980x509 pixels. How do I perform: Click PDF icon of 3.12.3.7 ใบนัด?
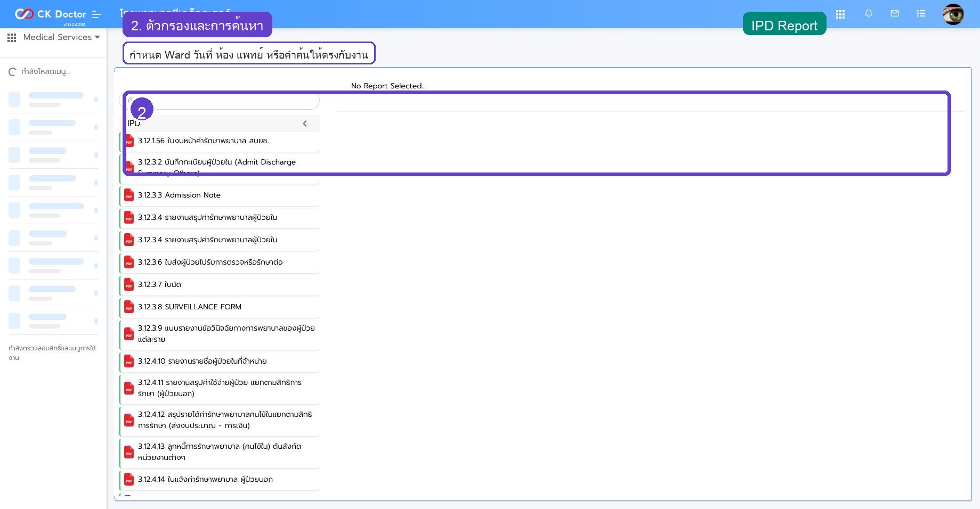129,285
